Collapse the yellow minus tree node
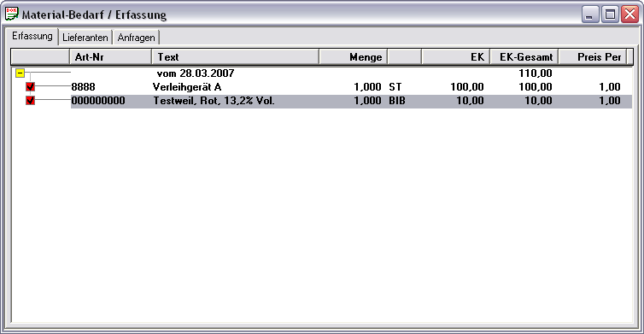Screen dimensions: 644x334 point(20,73)
